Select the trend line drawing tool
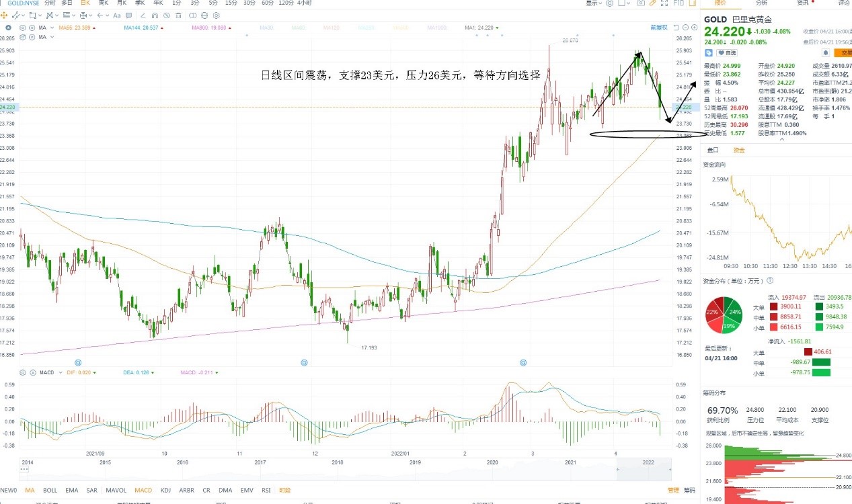 click(15, 15)
